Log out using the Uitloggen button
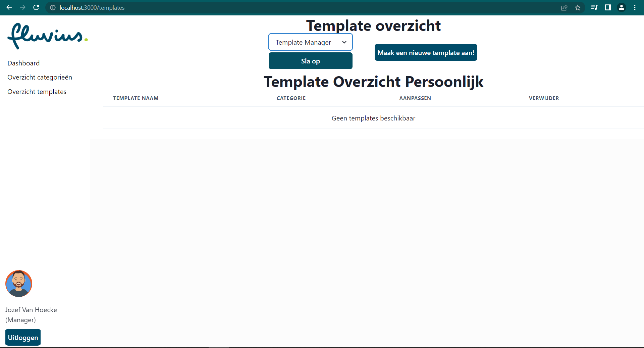The image size is (644, 348). point(23,337)
